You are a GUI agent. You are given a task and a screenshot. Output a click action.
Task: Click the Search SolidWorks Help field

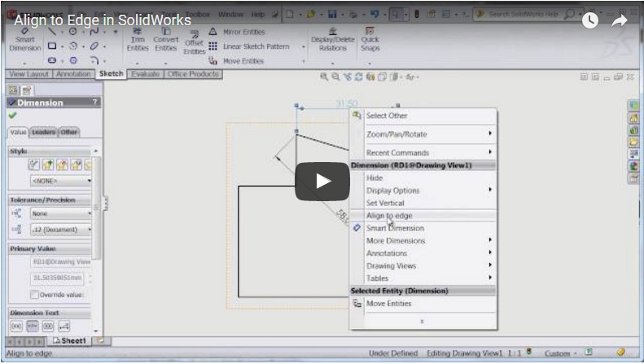524,15
